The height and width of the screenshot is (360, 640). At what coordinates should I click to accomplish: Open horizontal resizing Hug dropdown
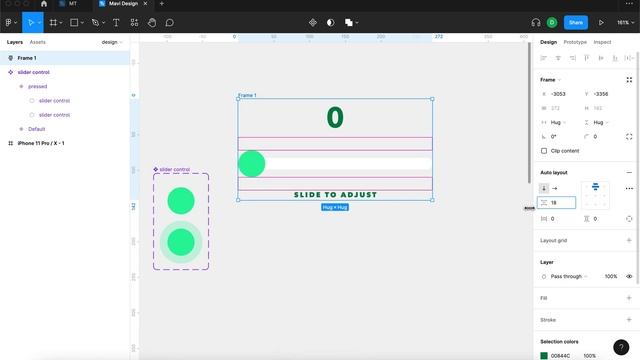(558, 123)
